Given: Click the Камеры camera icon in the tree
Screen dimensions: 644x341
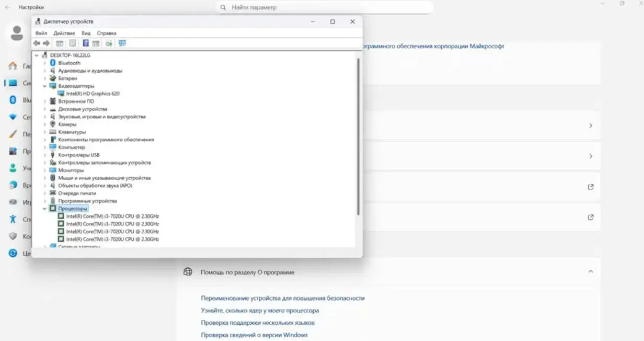Looking at the screenshot, I should [x=52, y=124].
